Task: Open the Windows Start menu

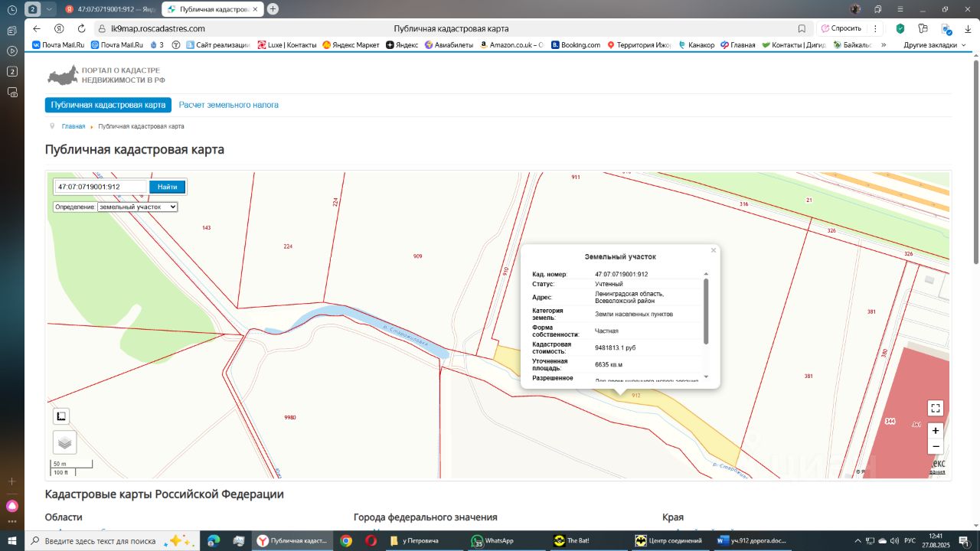Action: [12, 540]
